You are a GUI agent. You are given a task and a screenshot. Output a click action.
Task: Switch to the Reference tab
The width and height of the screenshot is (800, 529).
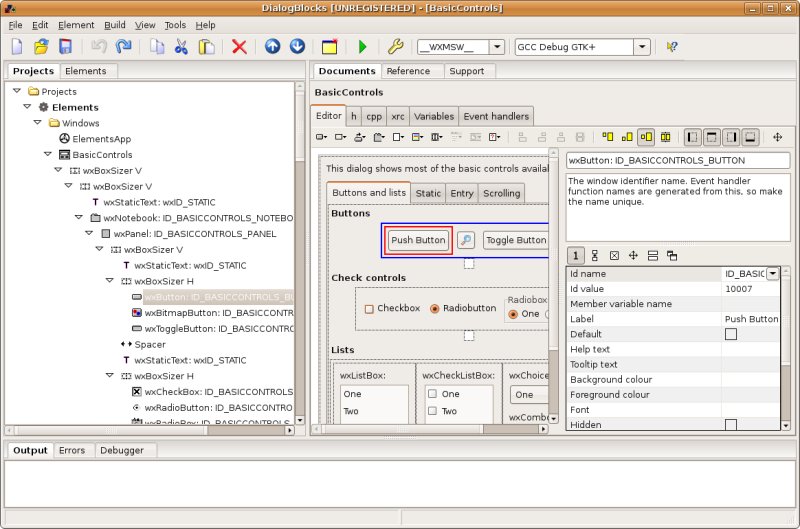point(408,71)
